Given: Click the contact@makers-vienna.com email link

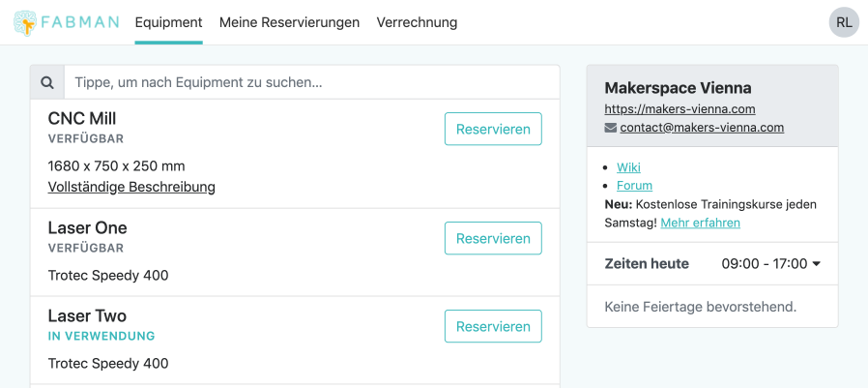Looking at the screenshot, I should (702, 128).
